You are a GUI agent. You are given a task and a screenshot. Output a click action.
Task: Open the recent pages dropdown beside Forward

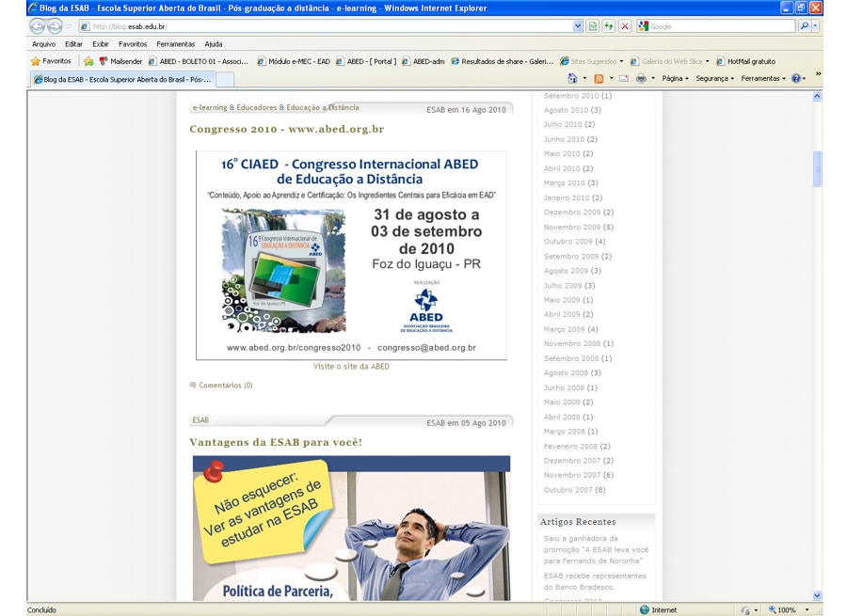(69, 26)
